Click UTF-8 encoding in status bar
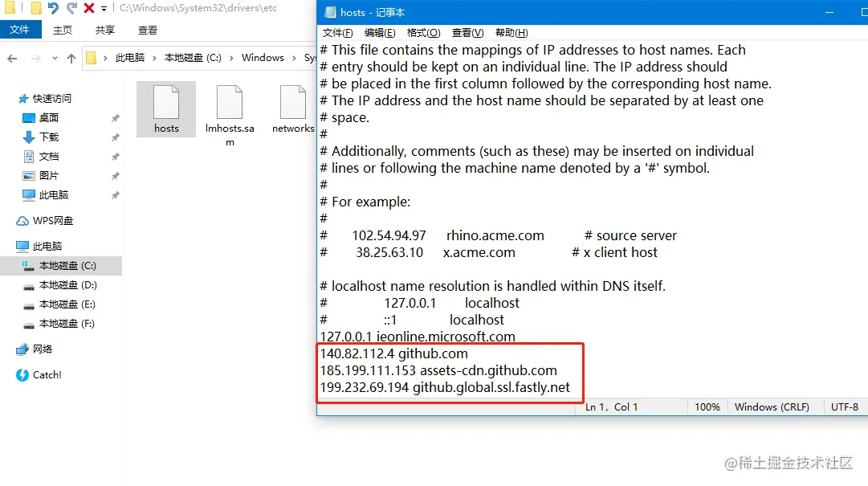Image resolution: width=868 pixels, height=486 pixels. [x=845, y=406]
